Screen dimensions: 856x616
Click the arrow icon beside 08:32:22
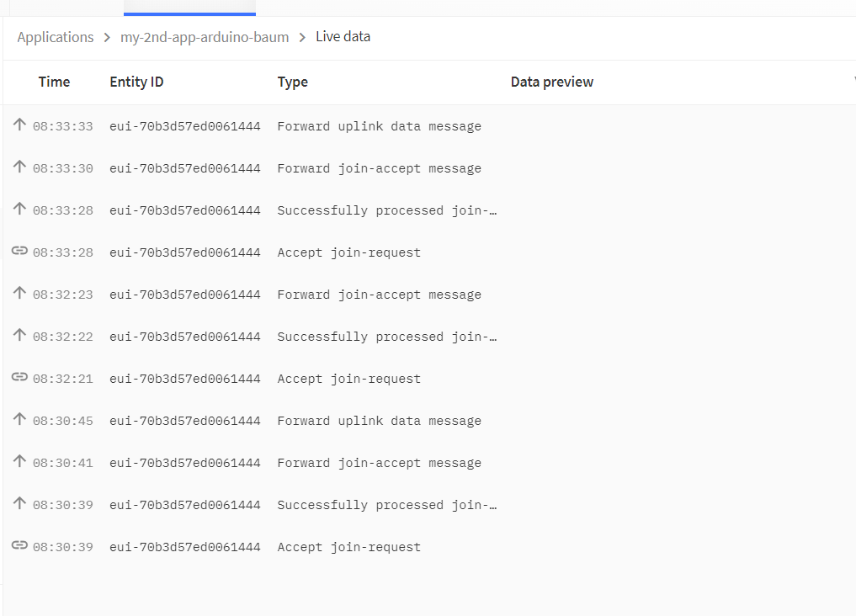click(x=19, y=334)
